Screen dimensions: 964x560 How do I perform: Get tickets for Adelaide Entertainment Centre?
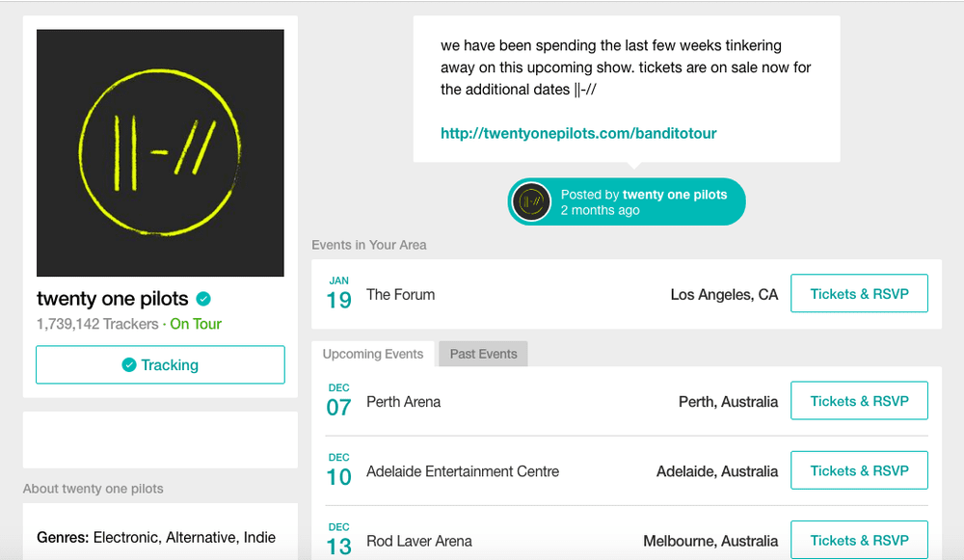pyautogui.click(x=859, y=470)
